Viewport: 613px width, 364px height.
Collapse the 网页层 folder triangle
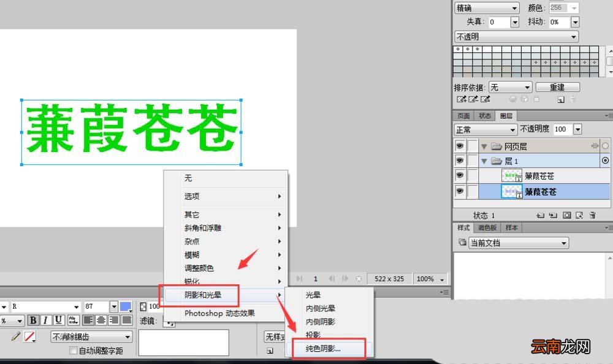pos(484,146)
